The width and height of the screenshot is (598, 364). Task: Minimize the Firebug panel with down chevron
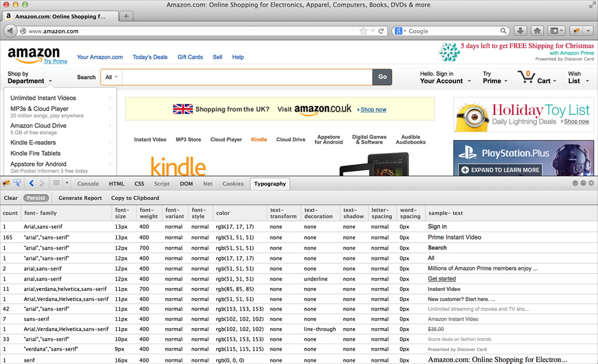click(x=575, y=183)
